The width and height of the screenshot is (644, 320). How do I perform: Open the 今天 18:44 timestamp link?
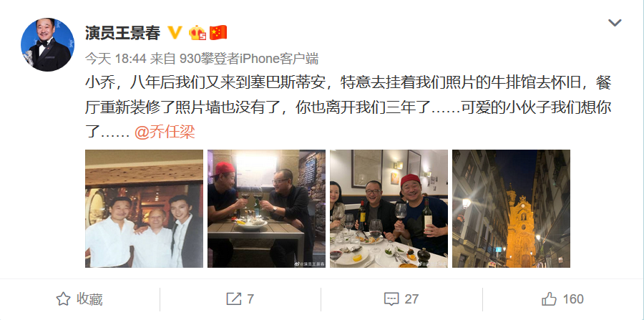coord(116,59)
